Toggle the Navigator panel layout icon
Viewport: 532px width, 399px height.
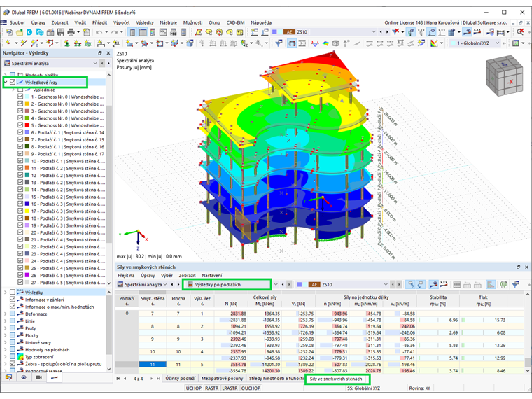tap(132, 32)
